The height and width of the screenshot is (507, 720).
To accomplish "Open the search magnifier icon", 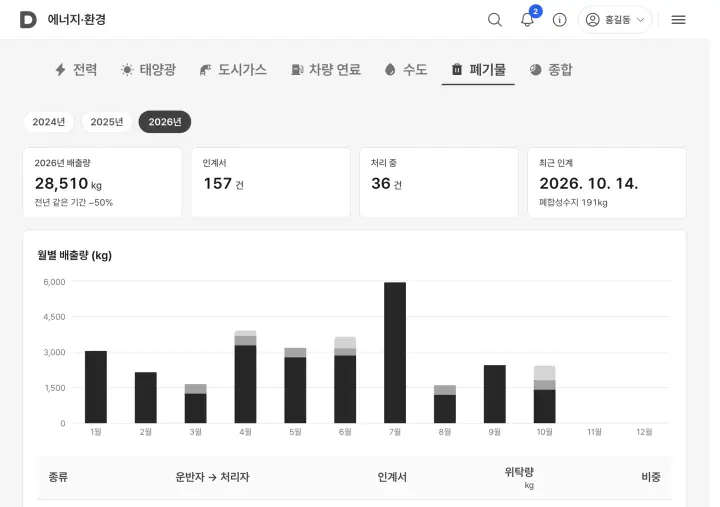I will point(495,20).
